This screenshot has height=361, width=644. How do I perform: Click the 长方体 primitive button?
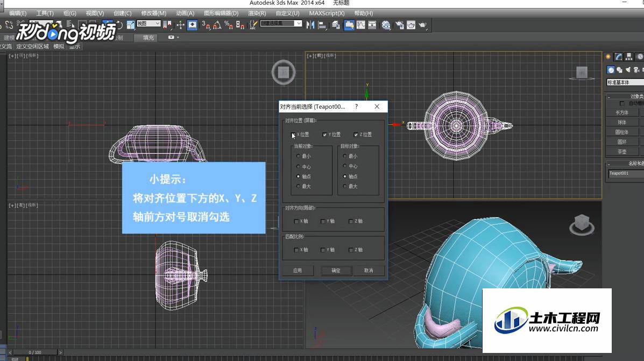point(622,112)
